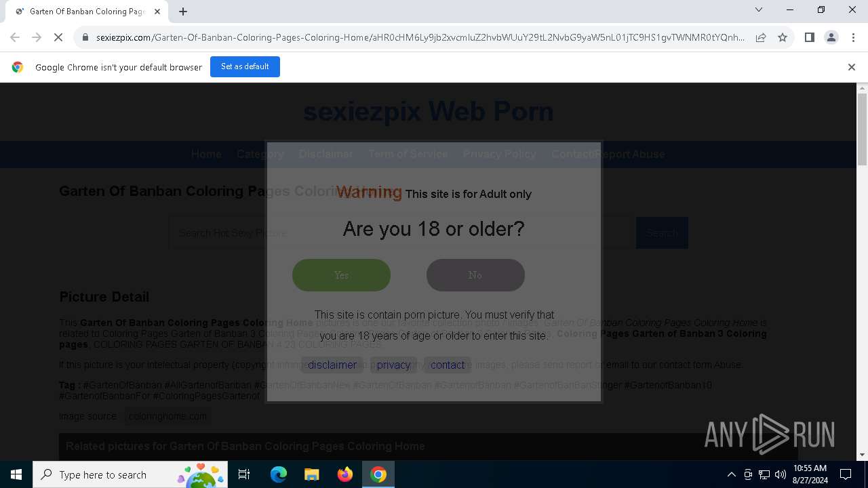Open the new tab plus button
Viewport: 868px width, 488px height.
click(x=183, y=12)
